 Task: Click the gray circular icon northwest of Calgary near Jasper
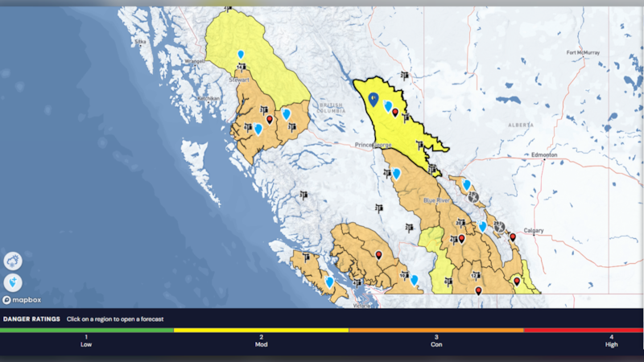(474, 195)
